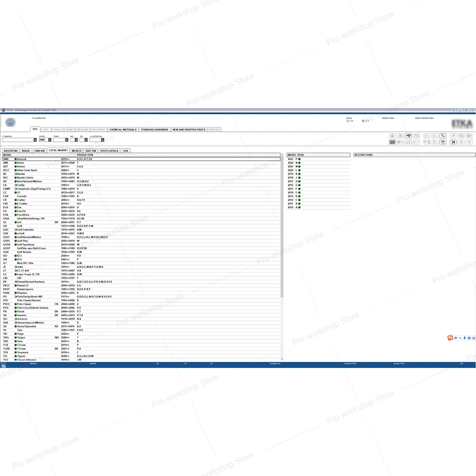
Task: Open the vehicle model selection car icon
Action: click(408, 136)
